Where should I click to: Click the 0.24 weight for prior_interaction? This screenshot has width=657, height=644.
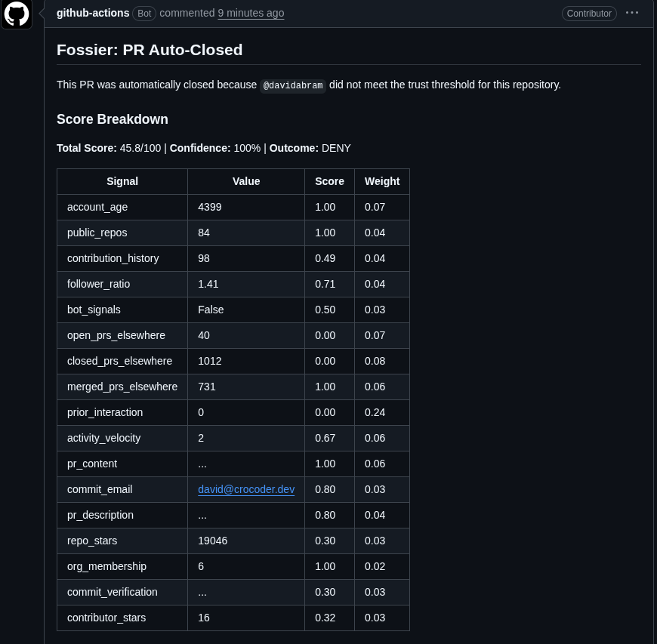(375, 412)
